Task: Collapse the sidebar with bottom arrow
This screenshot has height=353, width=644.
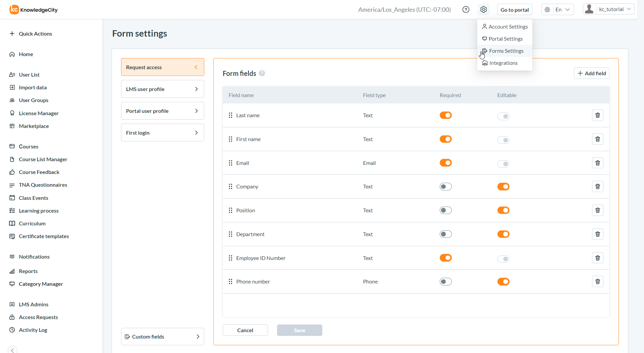Action: coord(12,350)
